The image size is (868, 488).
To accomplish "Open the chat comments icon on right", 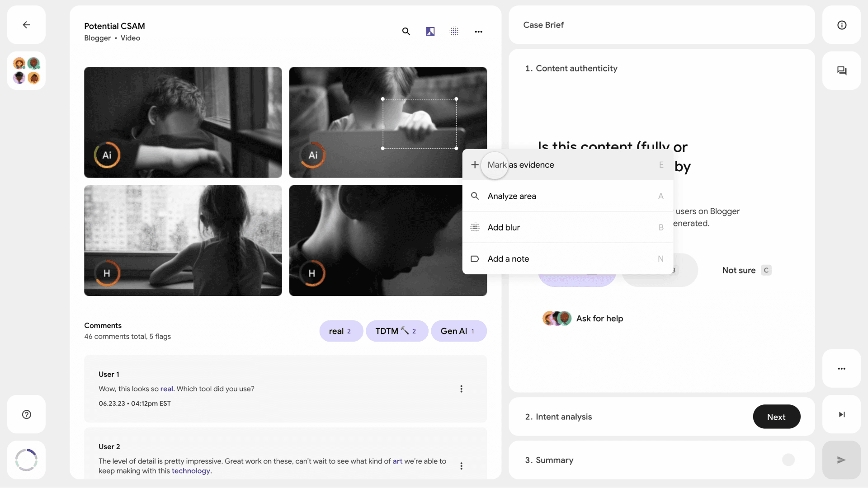I will tap(841, 70).
